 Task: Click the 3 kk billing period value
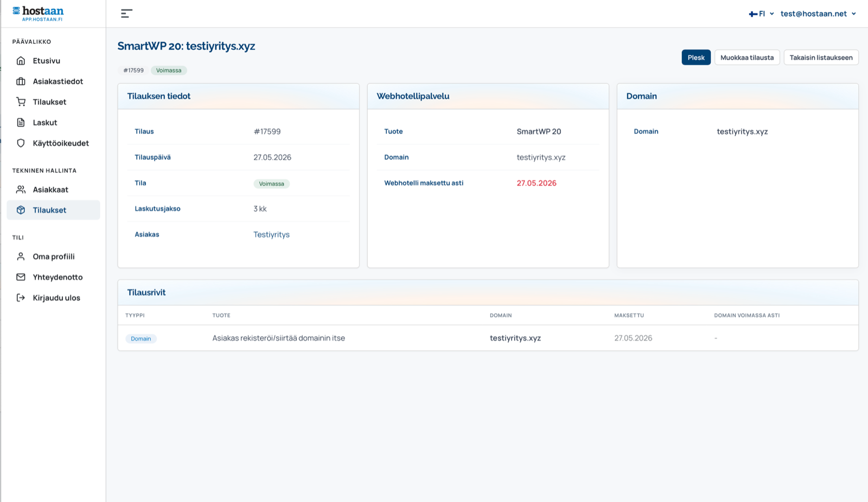point(260,209)
